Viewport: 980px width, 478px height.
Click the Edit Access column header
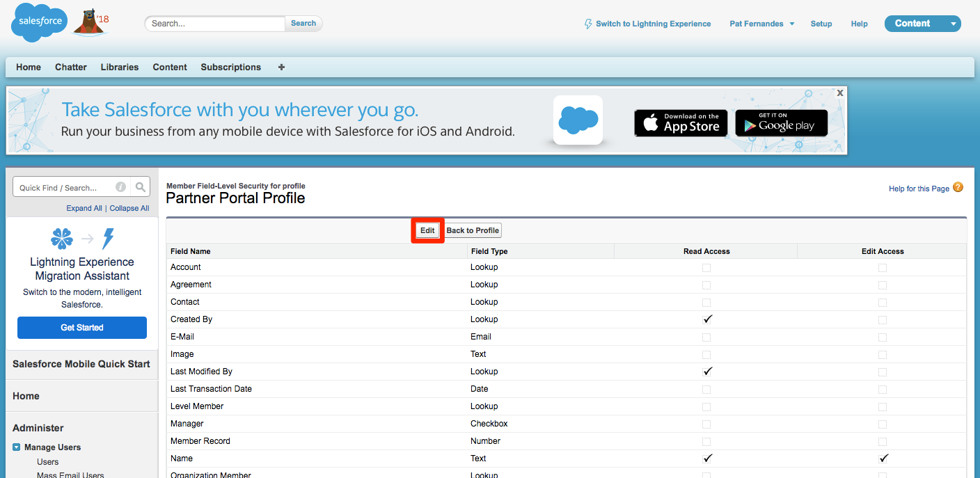pyautogui.click(x=883, y=251)
